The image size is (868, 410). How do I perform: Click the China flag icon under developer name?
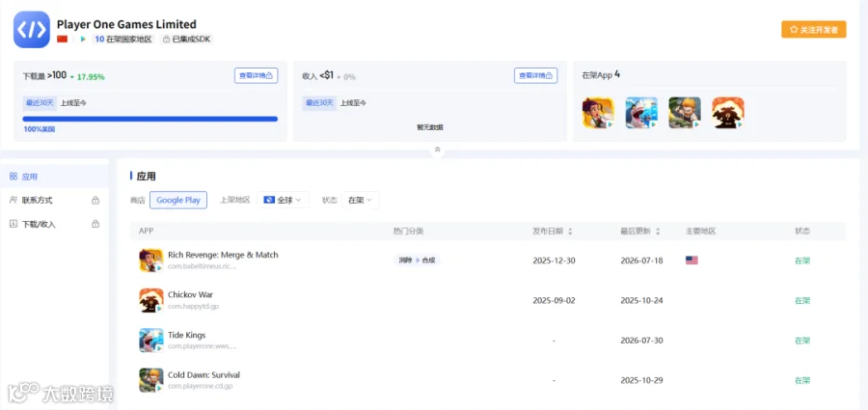point(62,40)
